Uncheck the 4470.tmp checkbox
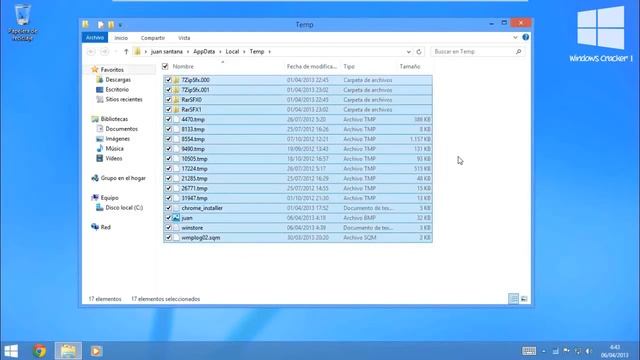Screen dimensions: 640x360 (168, 119)
